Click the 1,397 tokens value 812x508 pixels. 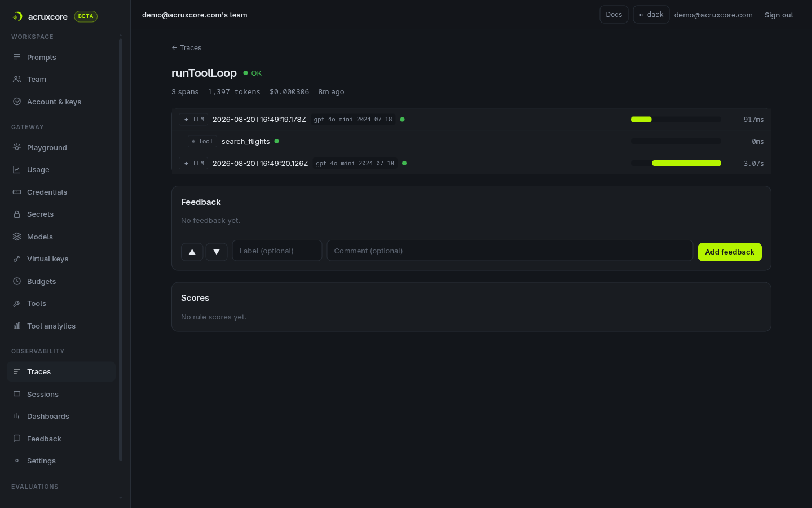click(234, 92)
